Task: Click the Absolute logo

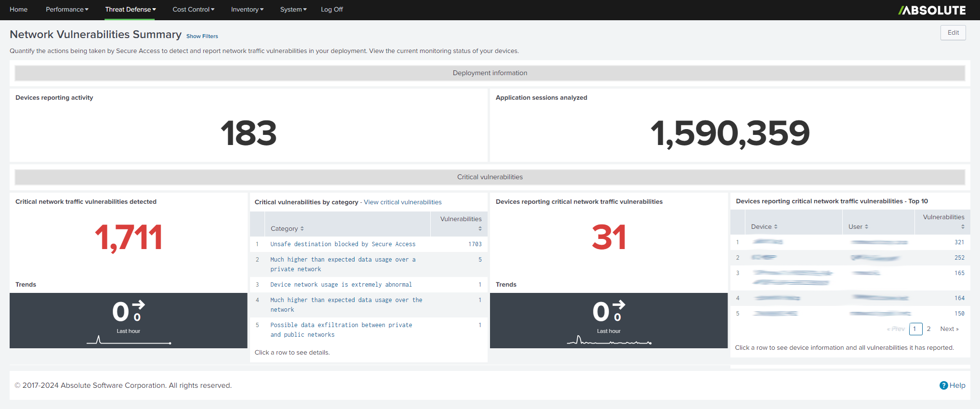Action: click(932, 10)
